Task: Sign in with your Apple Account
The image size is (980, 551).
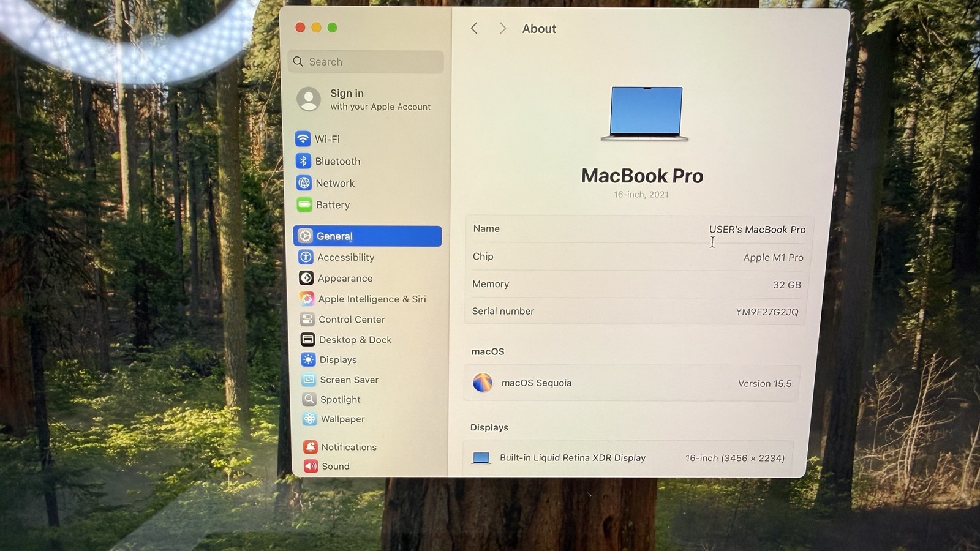Action: tap(364, 99)
